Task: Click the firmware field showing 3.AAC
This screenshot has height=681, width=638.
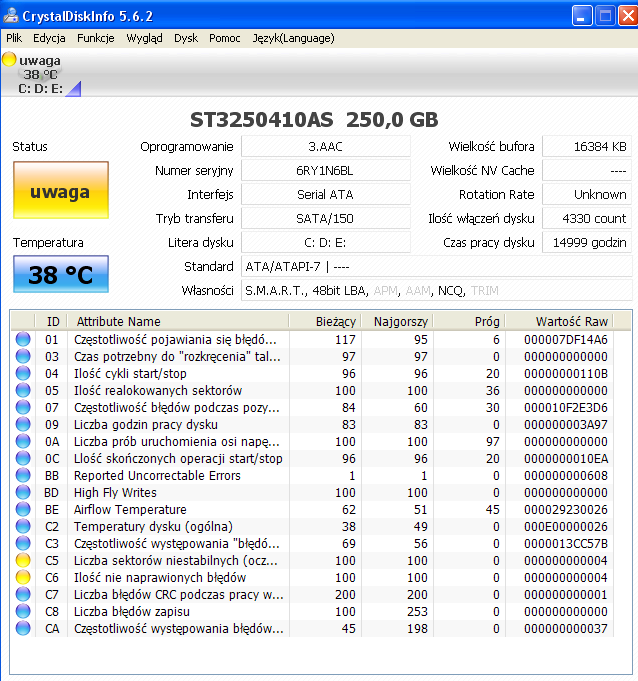Action: coord(325,146)
